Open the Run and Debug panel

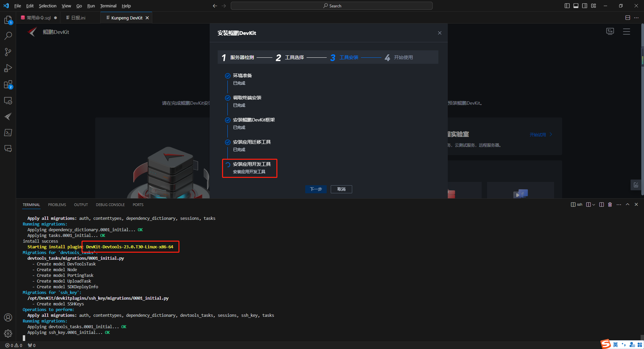pyautogui.click(x=8, y=68)
